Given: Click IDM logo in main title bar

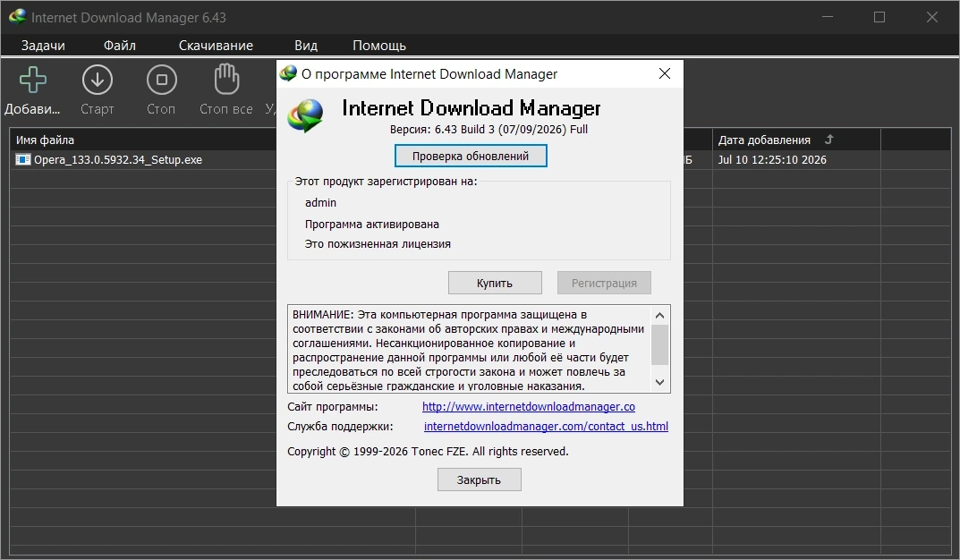Looking at the screenshot, I should pyautogui.click(x=17, y=17).
